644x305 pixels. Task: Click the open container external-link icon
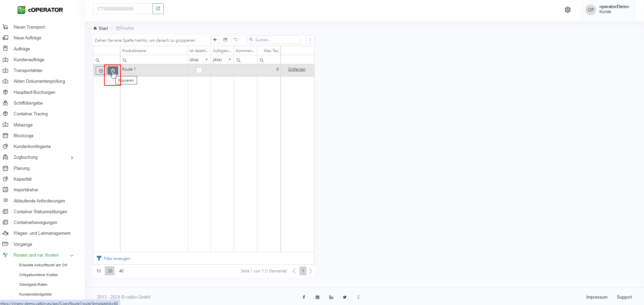tap(158, 9)
